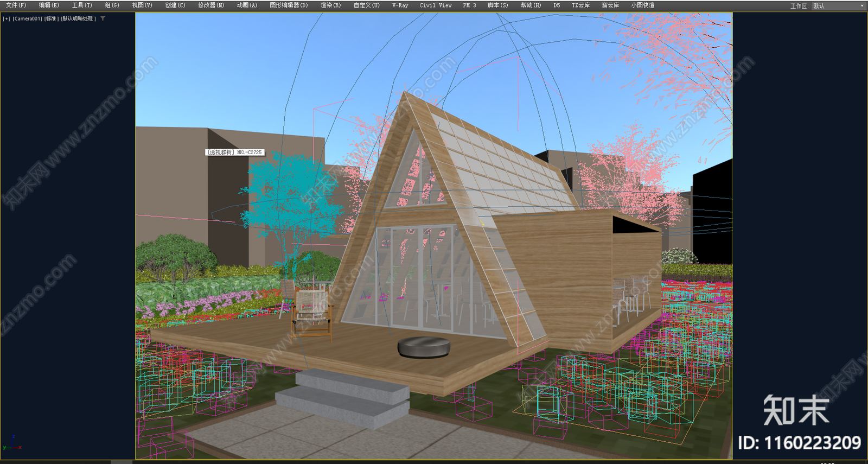Click the viewport filter funnel icon
The width and height of the screenshot is (868, 464).
103,18
